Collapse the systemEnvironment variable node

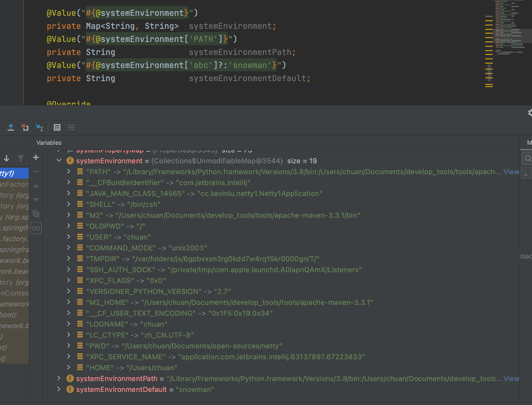pos(59,161)
